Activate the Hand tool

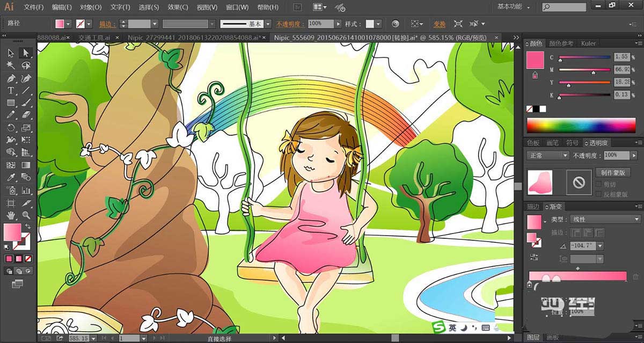click(11, 215)
